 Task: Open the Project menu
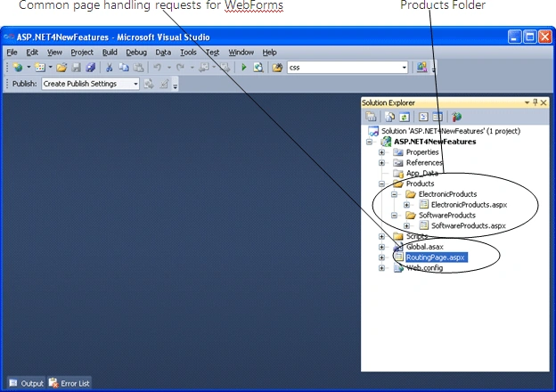[x=82, y=53]
